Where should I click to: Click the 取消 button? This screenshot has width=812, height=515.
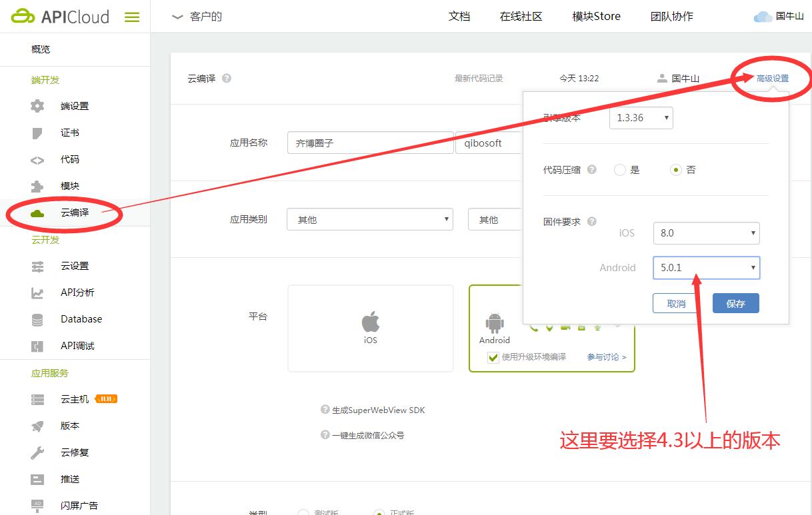click(x=676, y=304)
